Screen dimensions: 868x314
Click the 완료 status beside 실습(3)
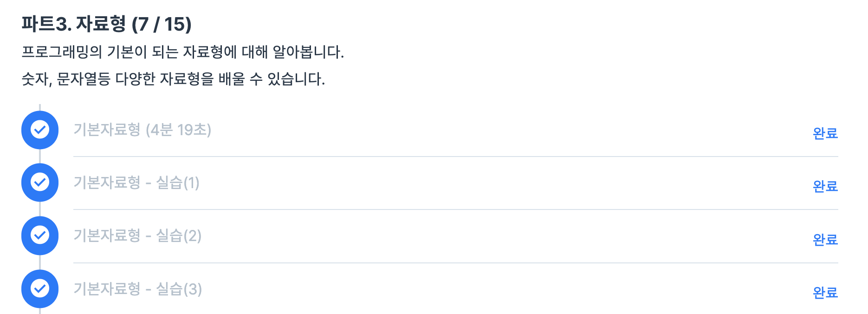825,293
